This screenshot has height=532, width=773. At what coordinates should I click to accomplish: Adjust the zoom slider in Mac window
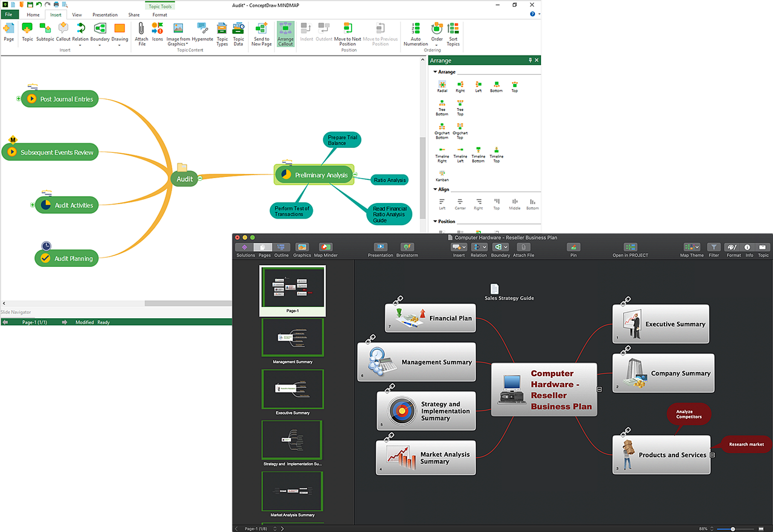click(x=733, y=528)
